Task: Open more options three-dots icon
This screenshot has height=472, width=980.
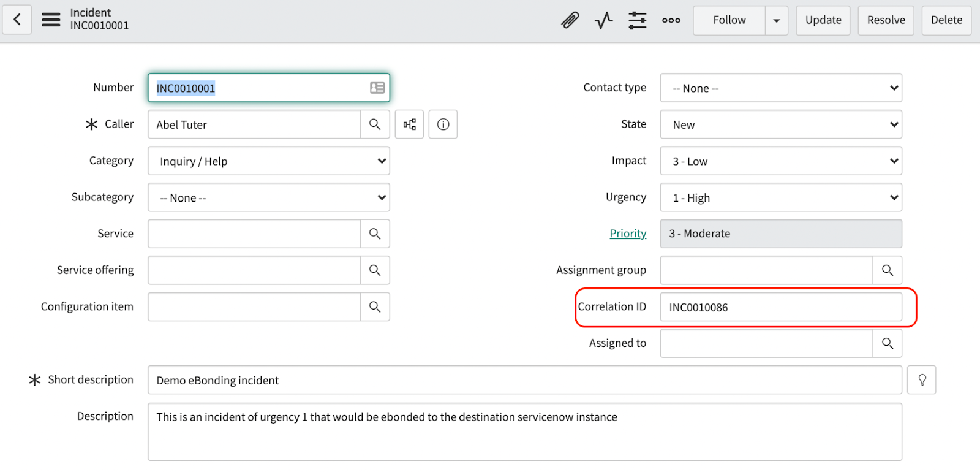Action: [x=671, y=20]
